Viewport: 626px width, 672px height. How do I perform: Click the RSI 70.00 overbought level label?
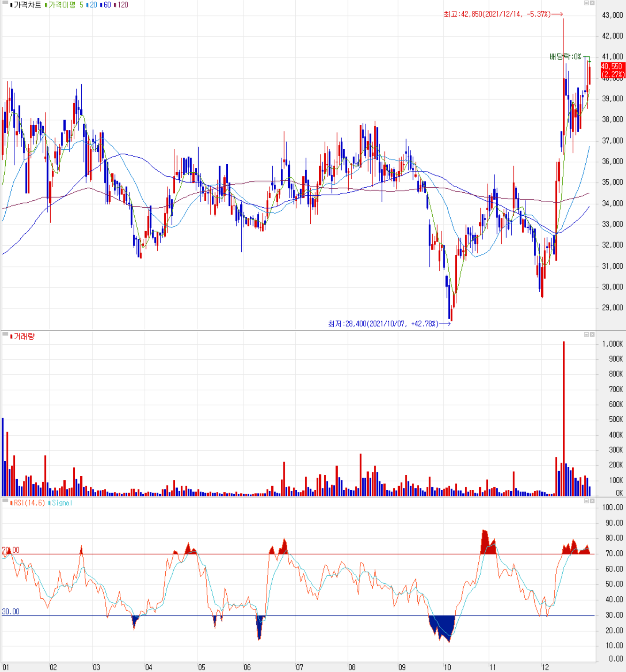point(11,550)
